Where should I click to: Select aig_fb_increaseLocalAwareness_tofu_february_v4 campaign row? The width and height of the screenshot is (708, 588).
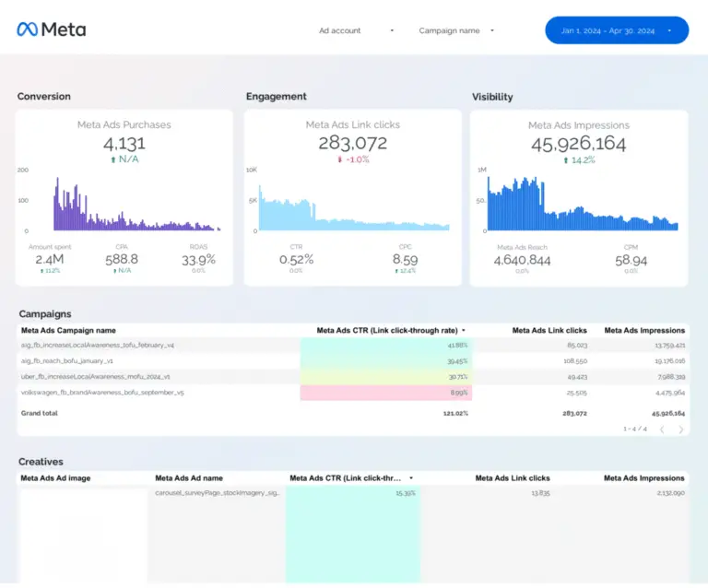(x=353, y=346)
